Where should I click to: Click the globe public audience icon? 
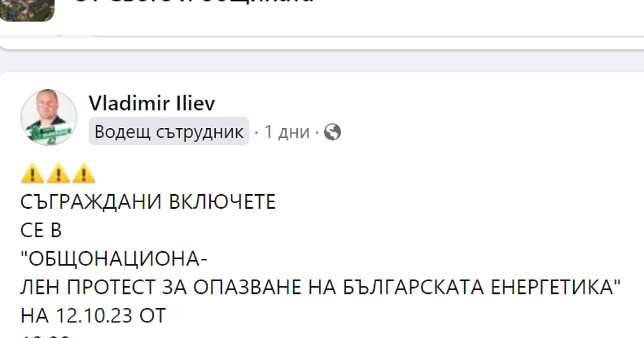[x=333, y=131]
